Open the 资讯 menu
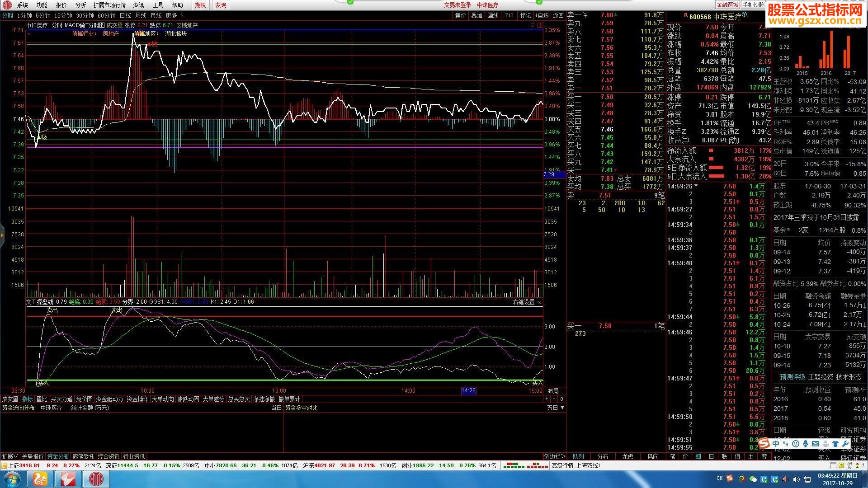Viewport: 868px width, 488px height. pyautogui.click(x=138, y=5)
